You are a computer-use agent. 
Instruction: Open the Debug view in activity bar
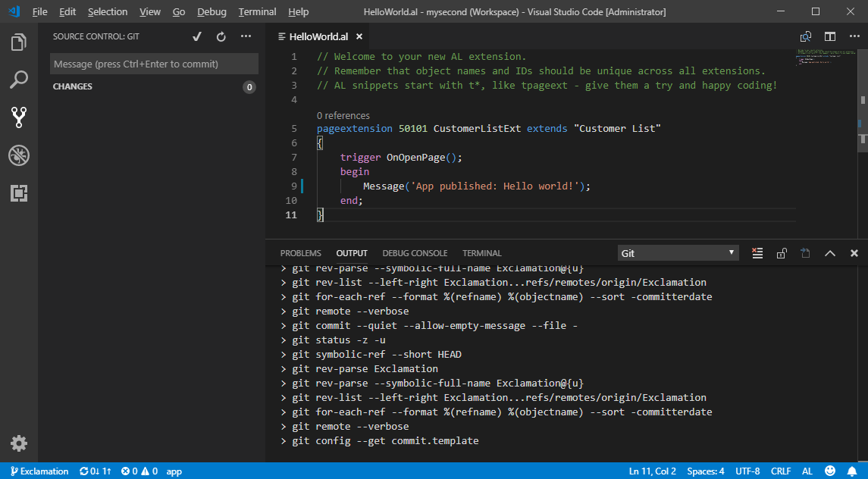click(19, 155)
